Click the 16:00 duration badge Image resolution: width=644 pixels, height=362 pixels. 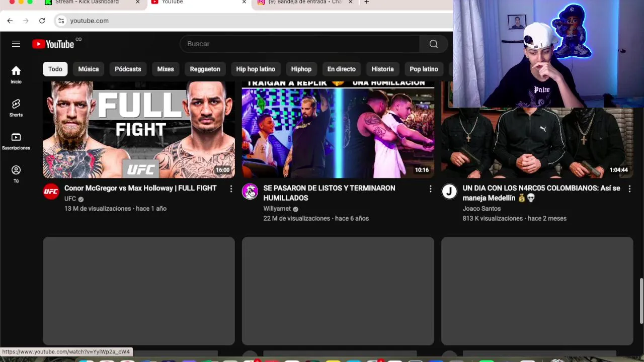pos(223,170)
